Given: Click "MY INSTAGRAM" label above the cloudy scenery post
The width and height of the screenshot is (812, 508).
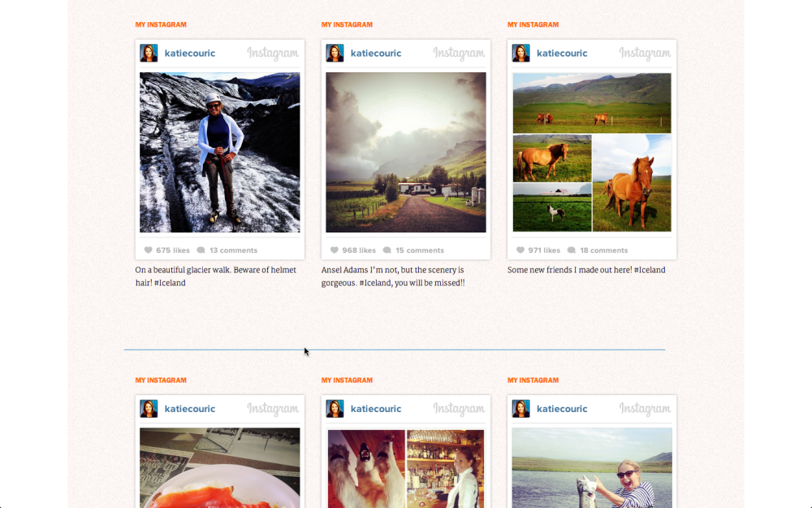Looking at the screenshot, I should [347, 24].
